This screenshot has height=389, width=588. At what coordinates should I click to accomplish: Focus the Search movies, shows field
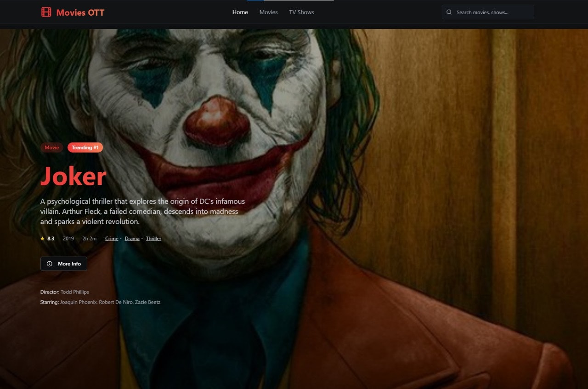coord(488,12)
